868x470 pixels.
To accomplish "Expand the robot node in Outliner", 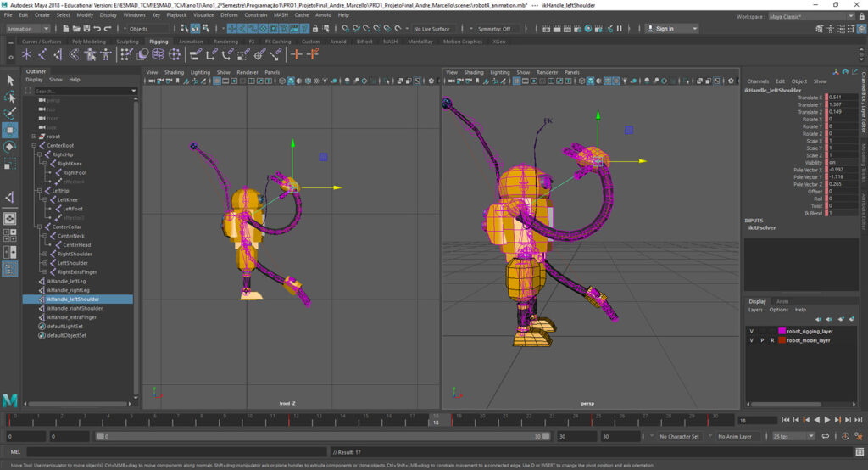I will (34, 136).
